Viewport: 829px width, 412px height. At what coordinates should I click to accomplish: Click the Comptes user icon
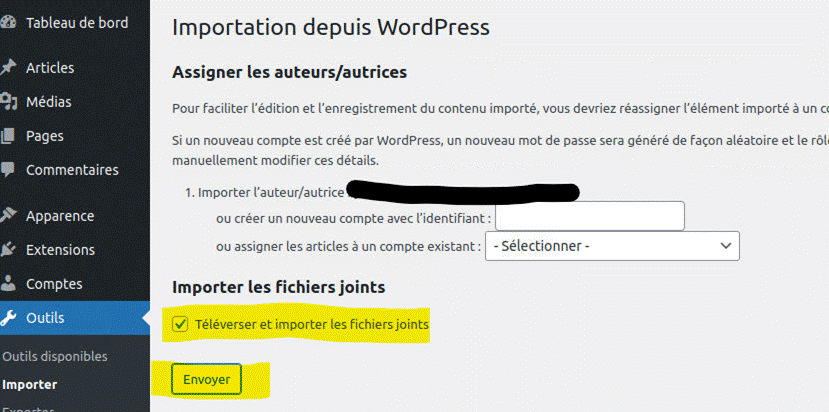pos(7,284)
